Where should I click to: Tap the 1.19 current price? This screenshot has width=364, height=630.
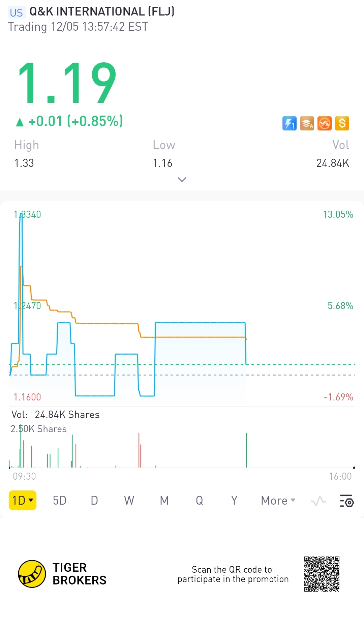67,83
